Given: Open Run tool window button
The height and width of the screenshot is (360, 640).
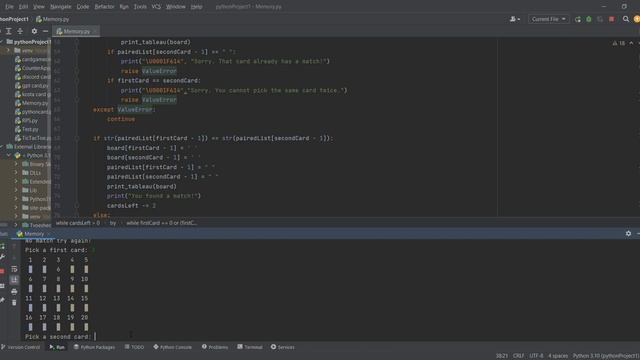Looking at the screenshot, I should click(x=57, y=347).
